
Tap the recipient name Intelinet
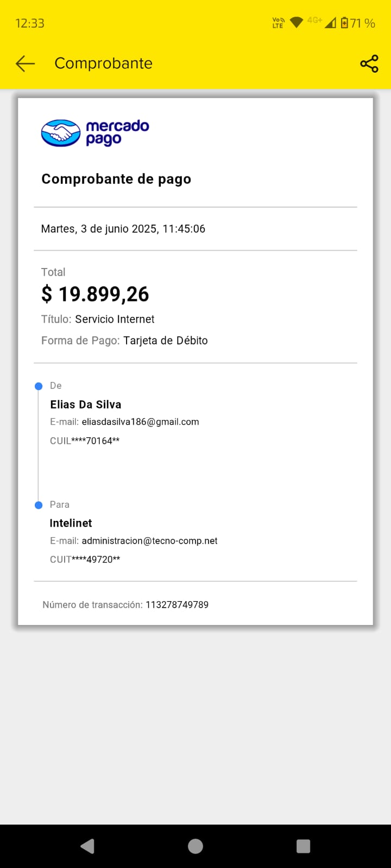tap(71, 524)
